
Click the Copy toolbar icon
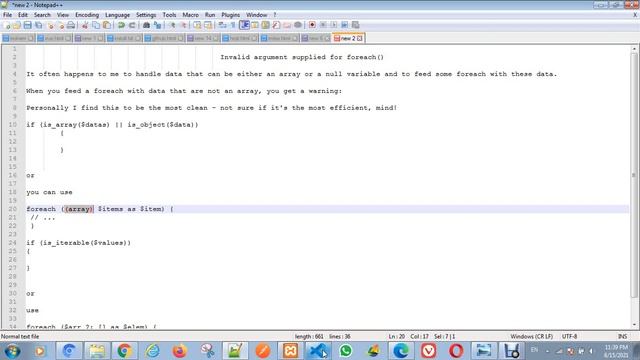96,25
